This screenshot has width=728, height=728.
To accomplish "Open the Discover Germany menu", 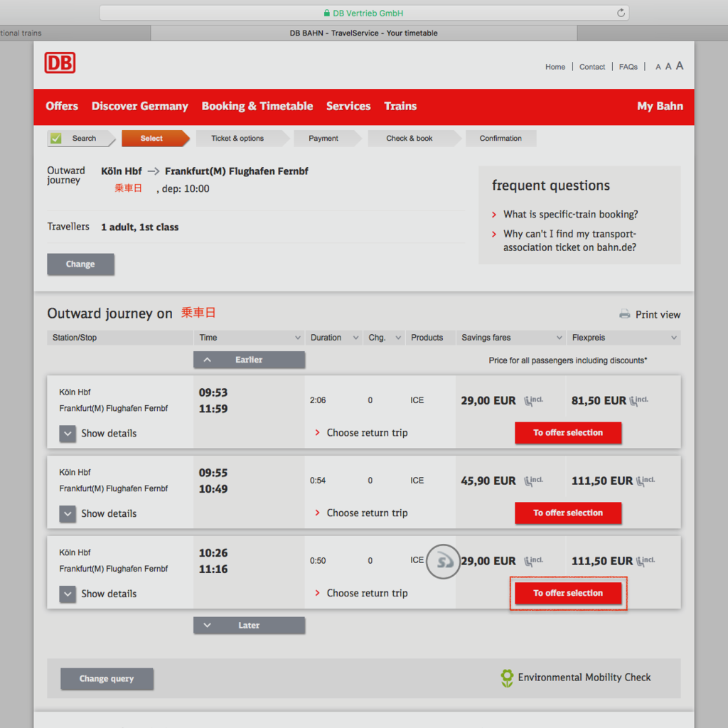I will point(140,107).
